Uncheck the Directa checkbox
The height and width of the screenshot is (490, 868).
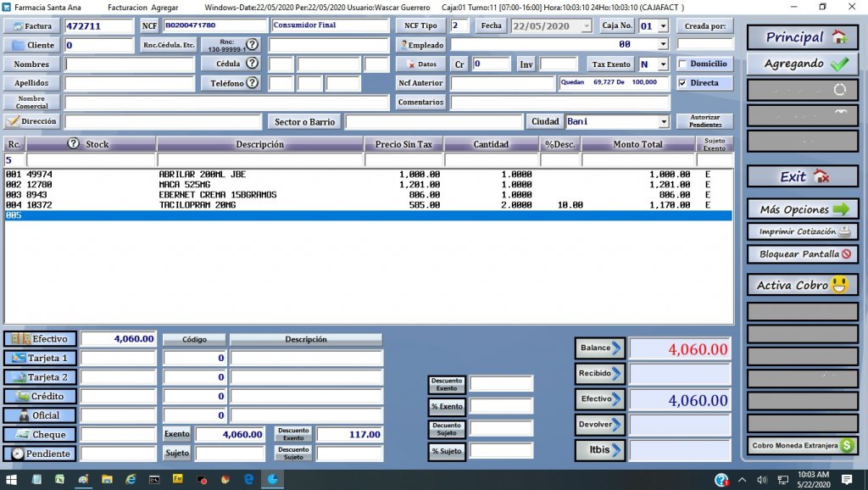tap(683, 83)
